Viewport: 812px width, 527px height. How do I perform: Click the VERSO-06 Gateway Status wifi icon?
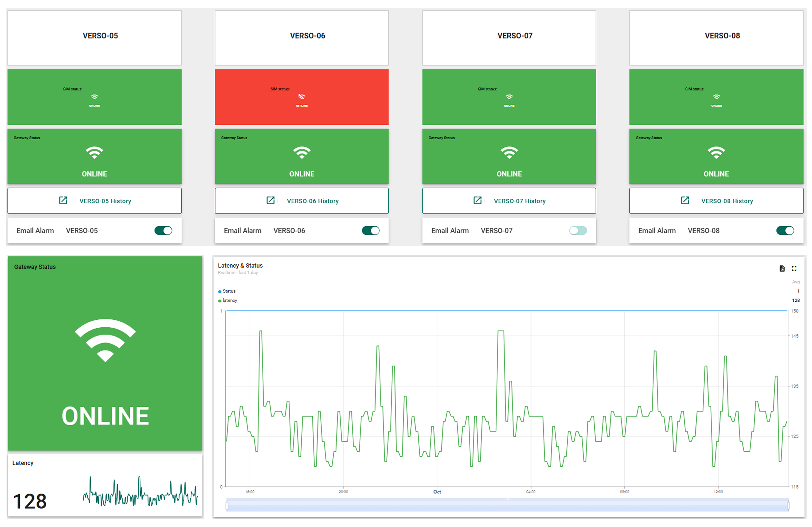pyautogui.click(x=302, y=153)
